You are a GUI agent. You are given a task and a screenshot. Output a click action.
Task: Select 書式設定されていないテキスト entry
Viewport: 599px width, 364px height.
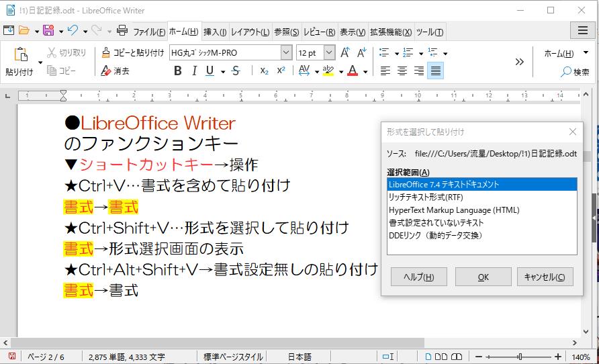tap(481, 223)
